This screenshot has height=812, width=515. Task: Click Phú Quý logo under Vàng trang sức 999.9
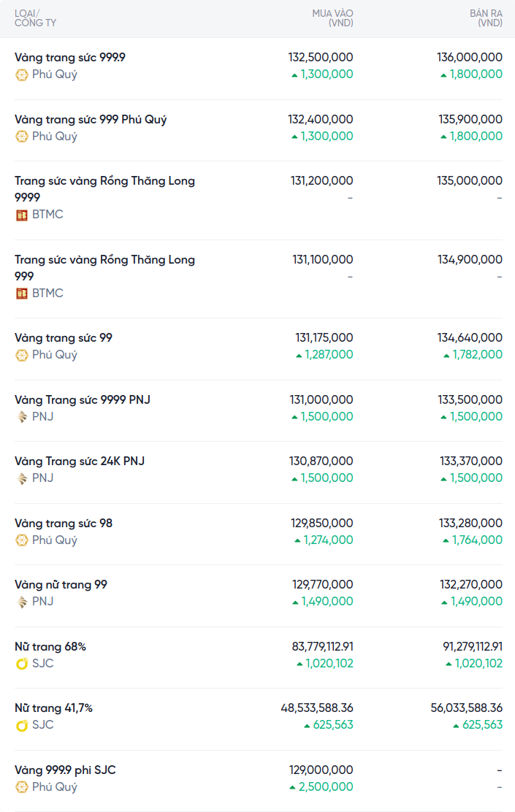(x=22, y=74)
